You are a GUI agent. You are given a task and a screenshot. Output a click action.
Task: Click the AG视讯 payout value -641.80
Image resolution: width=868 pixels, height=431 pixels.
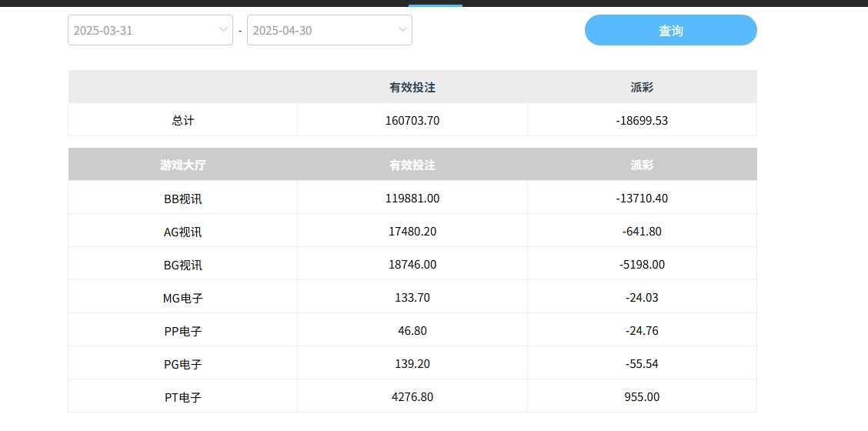point(642,232)
